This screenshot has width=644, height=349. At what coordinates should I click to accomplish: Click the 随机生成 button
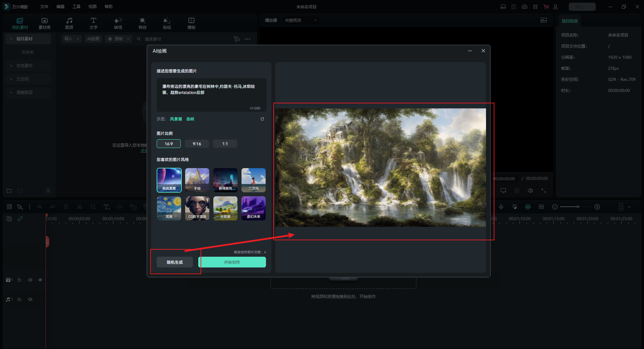tap(175, 262)
